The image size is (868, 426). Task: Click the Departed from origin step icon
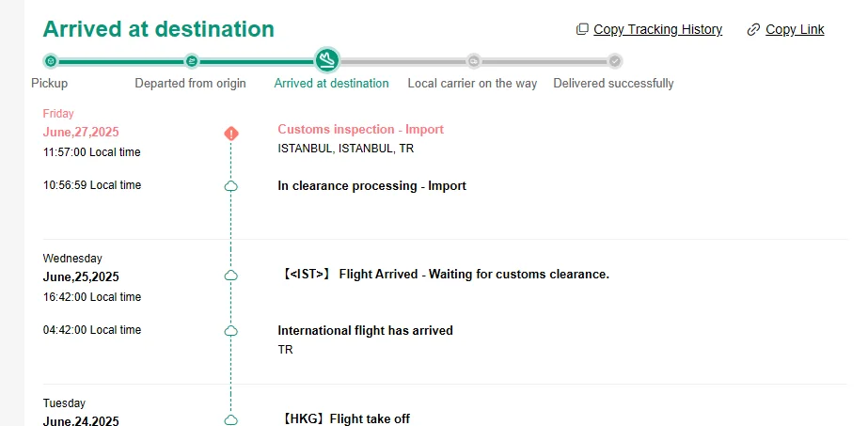(192, 61)
